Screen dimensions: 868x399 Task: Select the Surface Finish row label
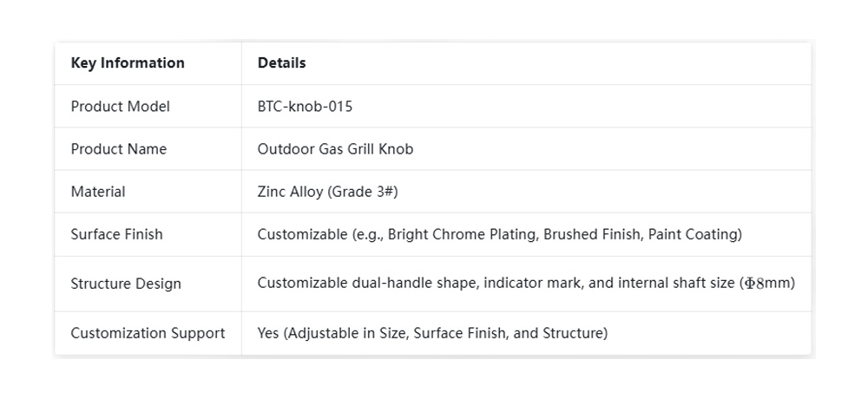click(116, 234)
